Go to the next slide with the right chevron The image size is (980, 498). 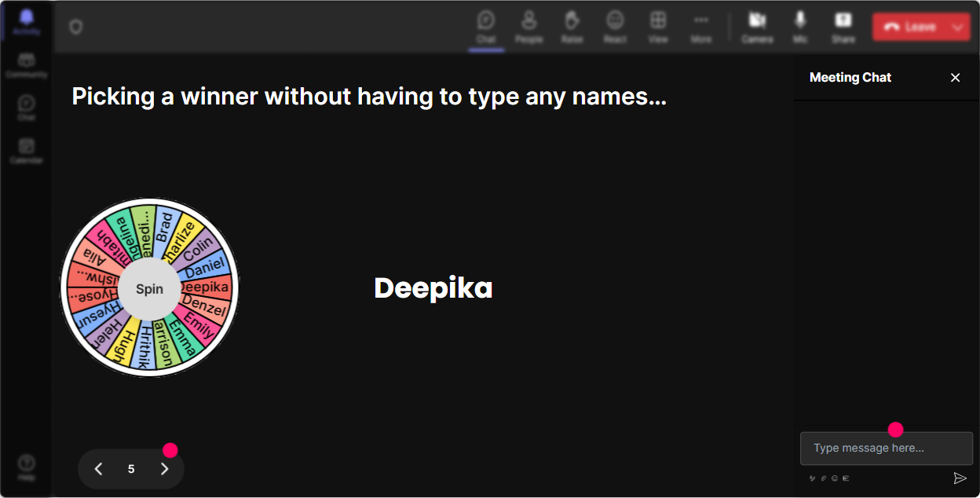click(x=164, y=469)
